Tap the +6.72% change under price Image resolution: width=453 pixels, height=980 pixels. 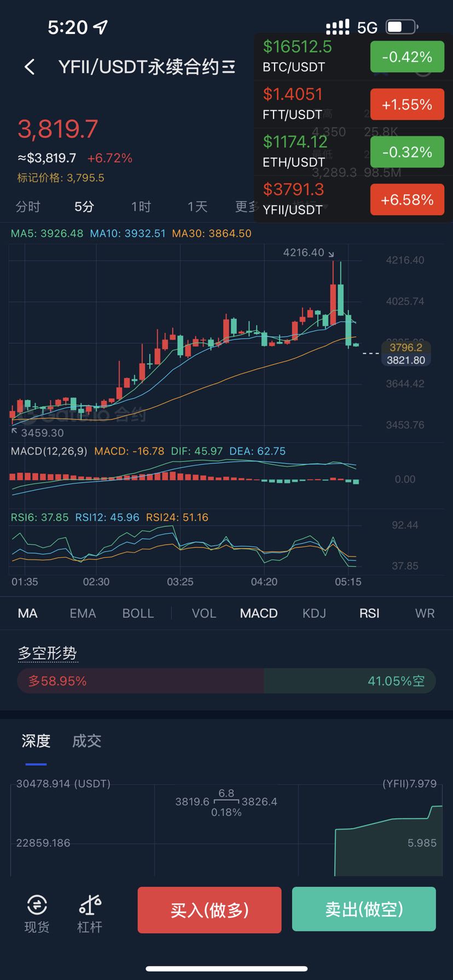click(110, 158)
